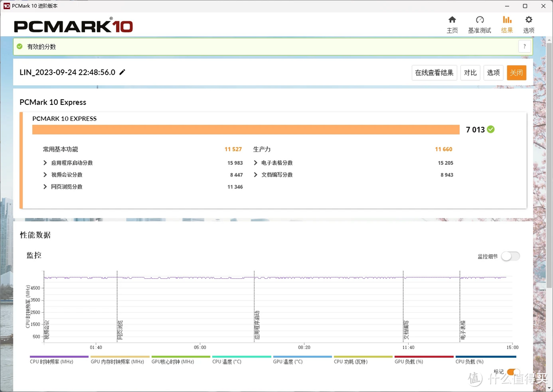This screenshot has width=553, height=392.
Task: Toggle CPU 时钟频率 (MHz) legend
Action: 59,360
